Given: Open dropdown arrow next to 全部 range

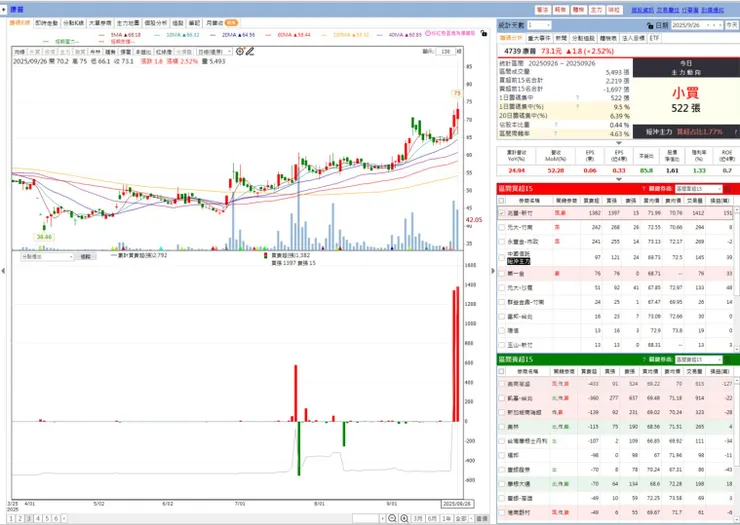Looking at the screenshot, I should pos(471,518).
